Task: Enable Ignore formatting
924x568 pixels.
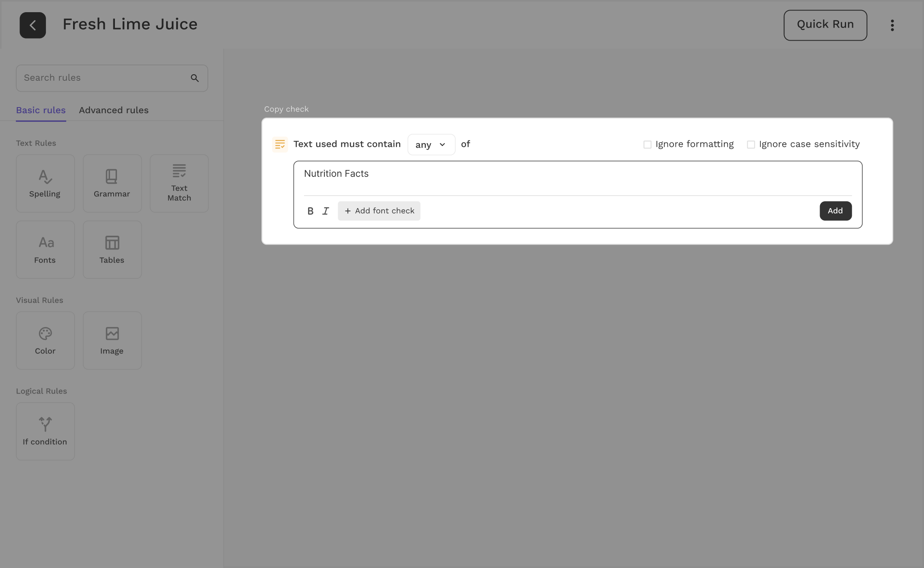Action: point(647,144)
